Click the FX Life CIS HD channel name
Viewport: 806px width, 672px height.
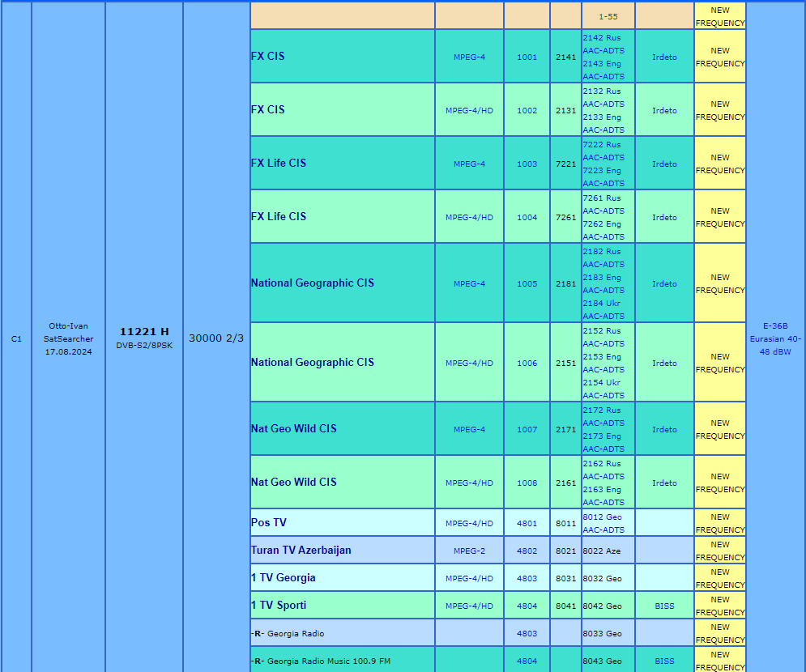click(x=278, y=216)
